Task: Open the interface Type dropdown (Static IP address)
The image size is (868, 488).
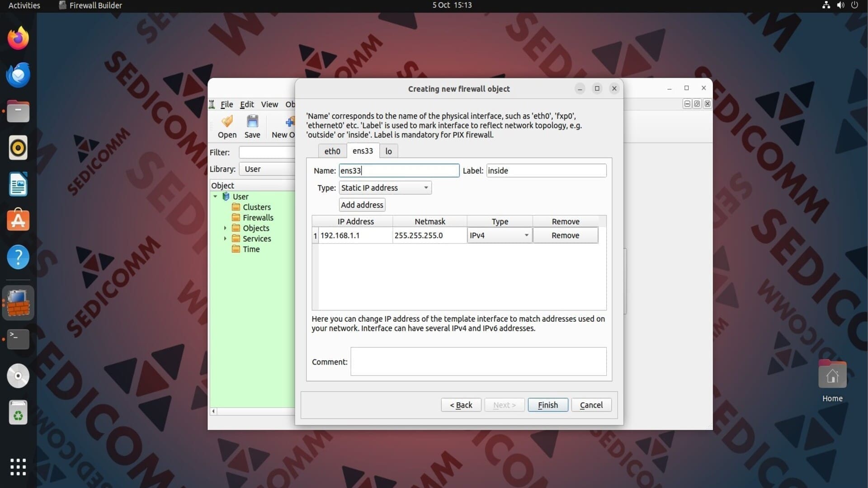Action: (x=385, y=188)
